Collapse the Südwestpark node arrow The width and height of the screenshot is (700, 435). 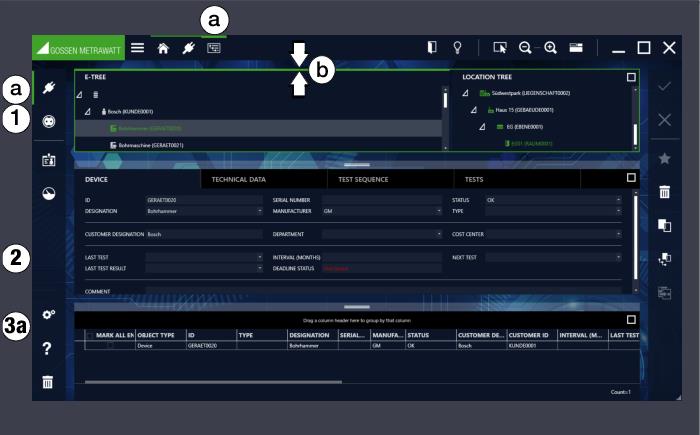pyautogui.click(x=465, y=93)
